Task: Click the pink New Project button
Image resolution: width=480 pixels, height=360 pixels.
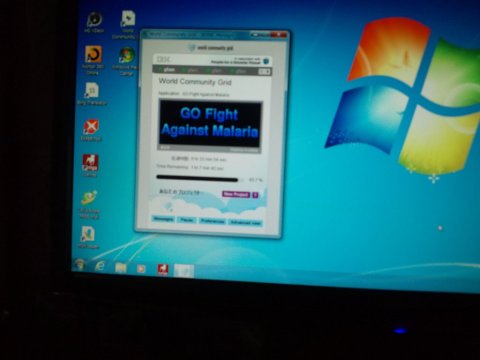Action: coord(236,194)
